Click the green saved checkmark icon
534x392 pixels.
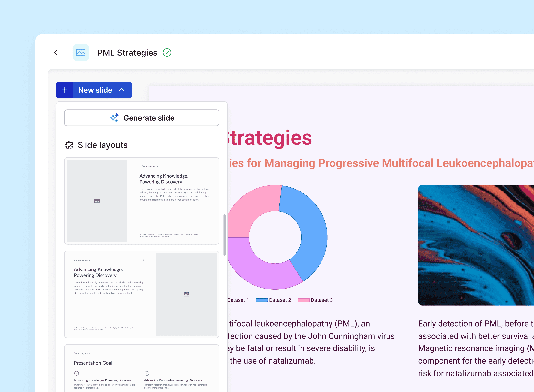[167, 53]
